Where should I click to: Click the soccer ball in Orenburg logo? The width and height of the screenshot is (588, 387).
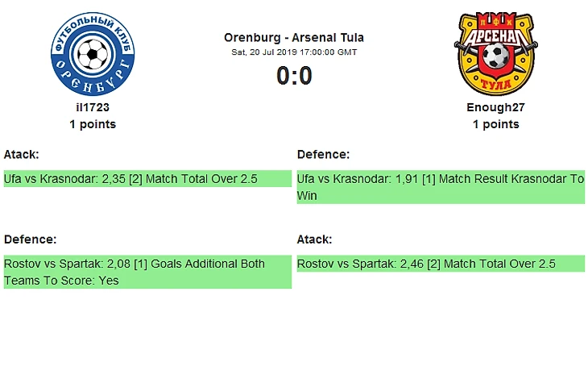point(93,56)
